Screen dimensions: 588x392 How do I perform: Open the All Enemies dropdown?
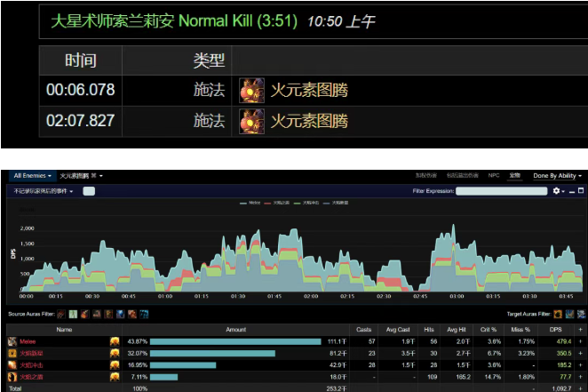pyautogui.click(x=33, y=176)
